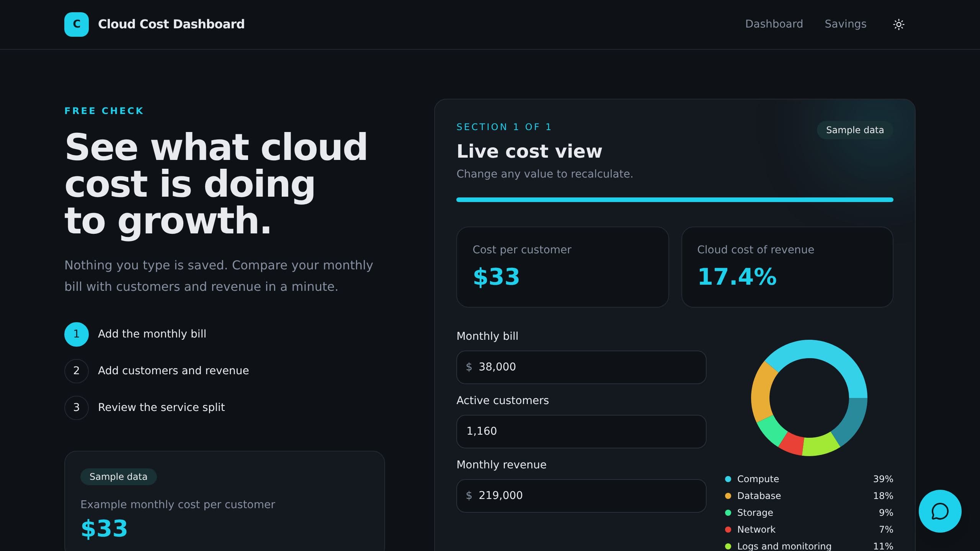This screenshot has width=980, height=551.
Task: Click the cyan C logo icon
Action: tap(77, 24)
